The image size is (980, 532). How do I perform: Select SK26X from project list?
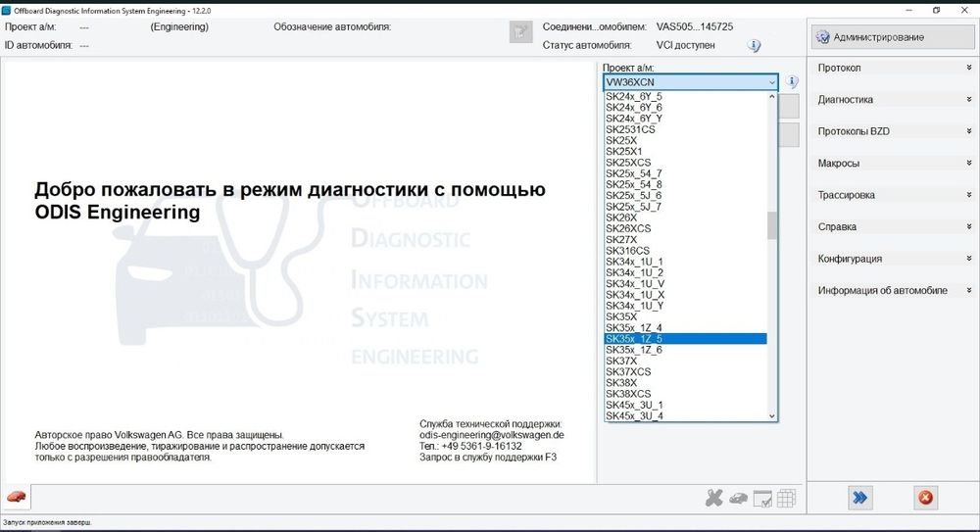(x=685, y=218)
